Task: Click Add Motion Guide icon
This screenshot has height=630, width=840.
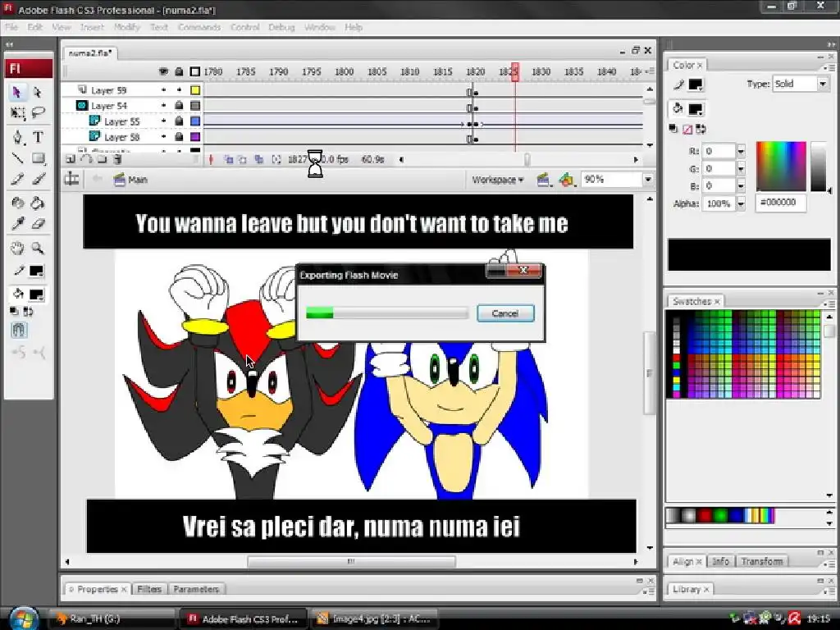Action: [x=86, y=159]
